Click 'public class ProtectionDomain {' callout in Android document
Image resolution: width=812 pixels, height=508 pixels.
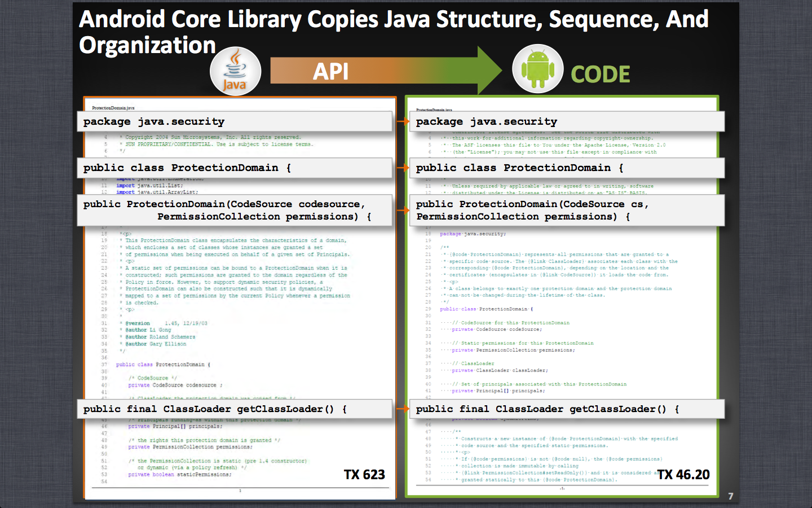(x=567, y=168)
